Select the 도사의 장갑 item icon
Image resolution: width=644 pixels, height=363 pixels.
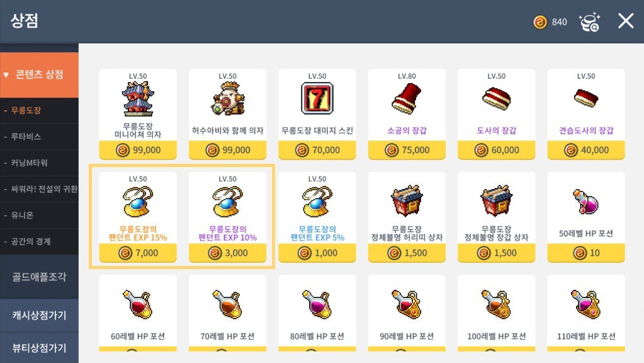[x=496, y=98]
